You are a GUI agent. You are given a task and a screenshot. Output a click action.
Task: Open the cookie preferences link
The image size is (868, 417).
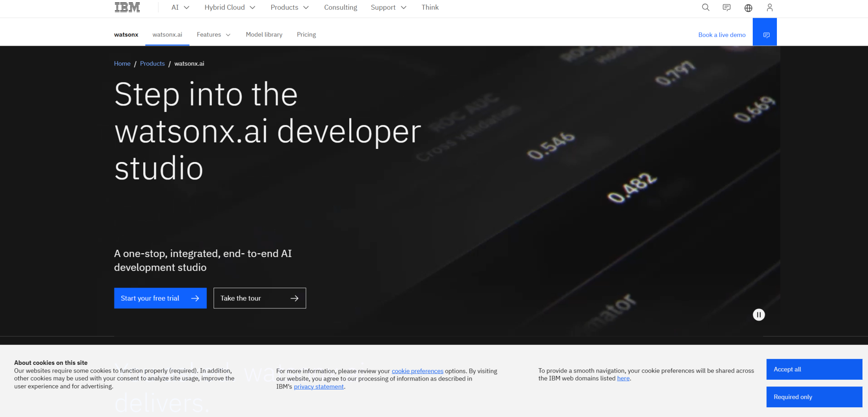pyautogui.click(x=417, y=371)
